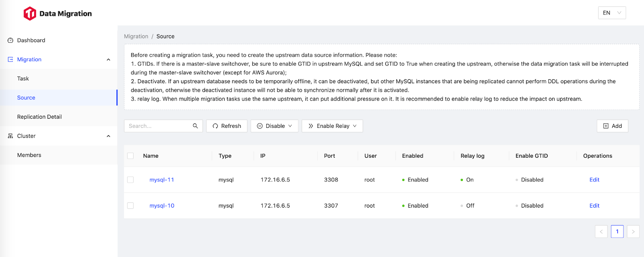
Task: Click the Dashboard gauge icon in sidebar
Action: [10, 40]
